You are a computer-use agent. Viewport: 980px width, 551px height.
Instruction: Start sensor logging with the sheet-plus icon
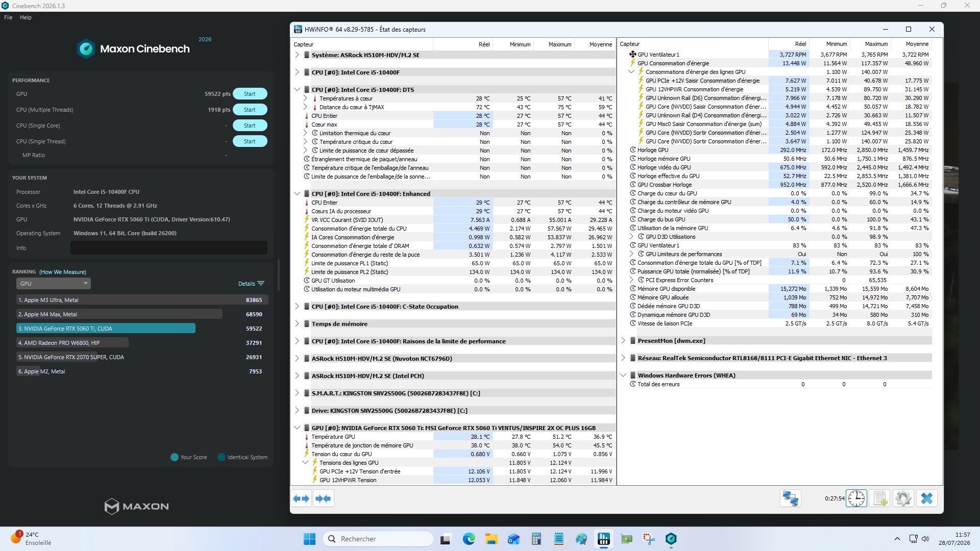click(x=880, y=498)
